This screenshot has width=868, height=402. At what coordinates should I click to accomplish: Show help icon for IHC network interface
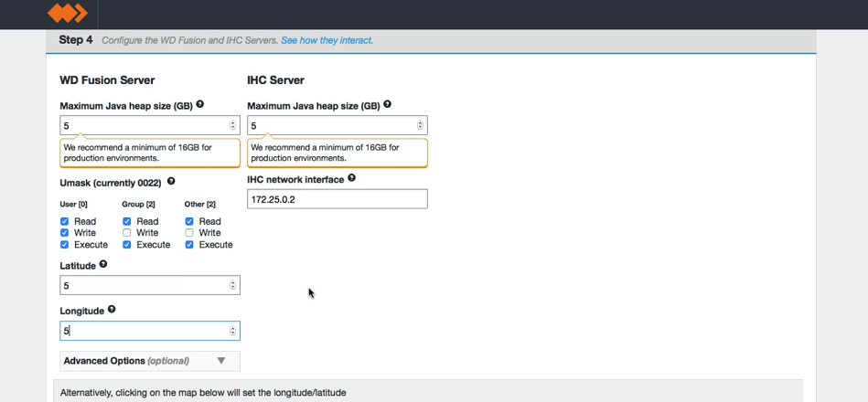click(x=351, y=178)
